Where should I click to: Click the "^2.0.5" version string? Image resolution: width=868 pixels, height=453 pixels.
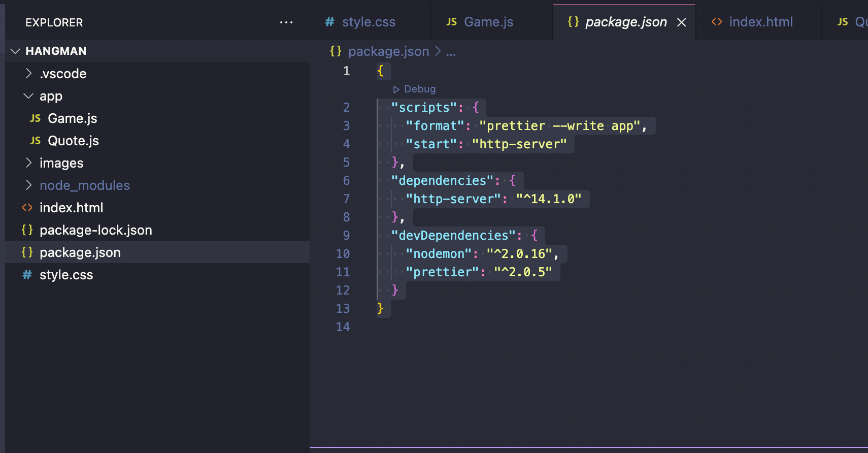point(523,272)
